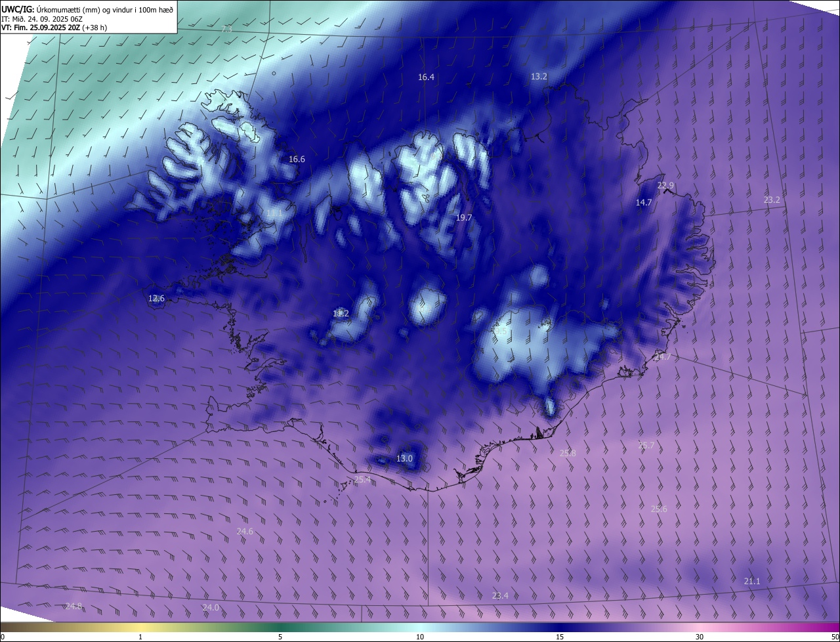Click the 25.7 value label
This screenshot has width=840, height=642.
(x=646, y=445)
